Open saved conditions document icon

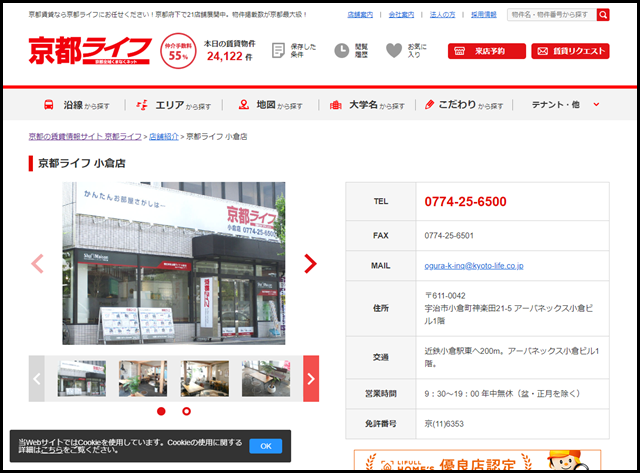click(278, 51)
